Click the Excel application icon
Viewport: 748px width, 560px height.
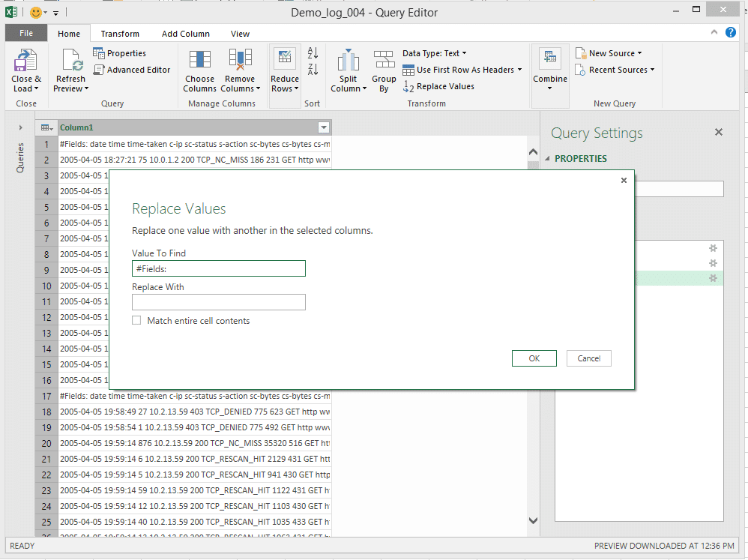pos(11,12)
